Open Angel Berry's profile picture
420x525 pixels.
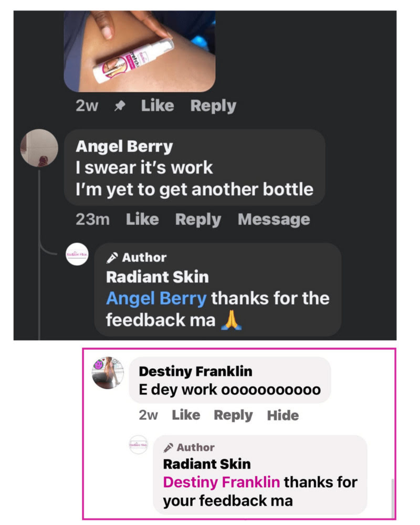[39, 148]
